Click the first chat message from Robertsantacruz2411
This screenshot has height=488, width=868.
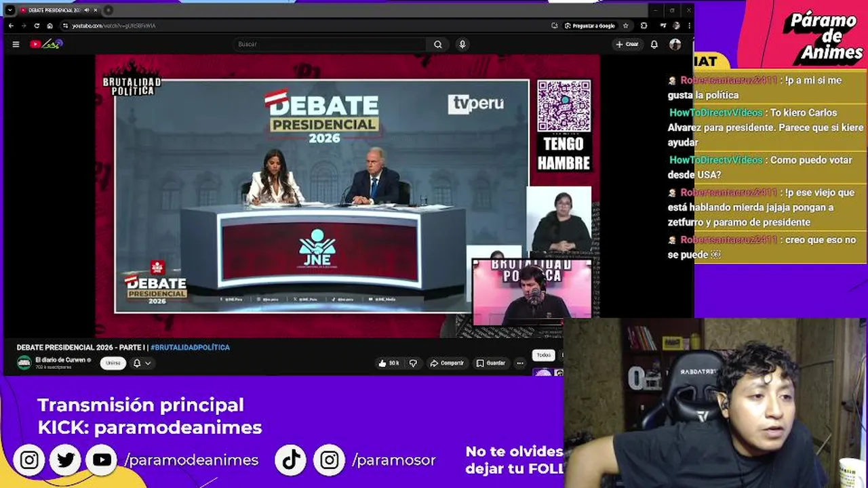[764, 87]
